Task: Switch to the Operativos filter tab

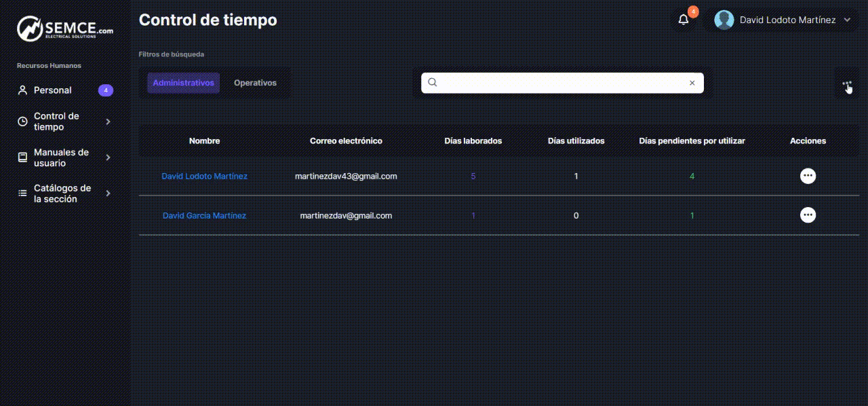Action: click(x=255, y=83)
